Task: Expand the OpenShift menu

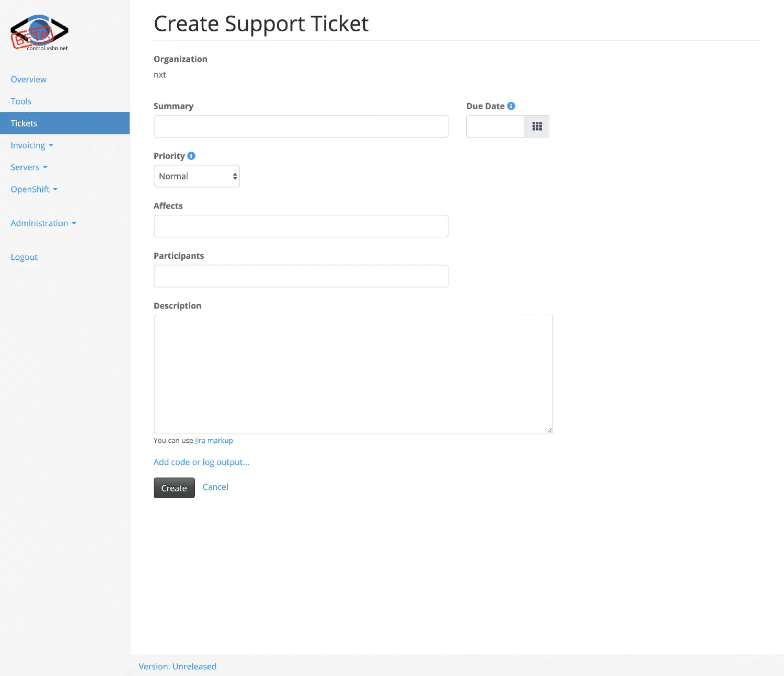Action: (34, 189)
